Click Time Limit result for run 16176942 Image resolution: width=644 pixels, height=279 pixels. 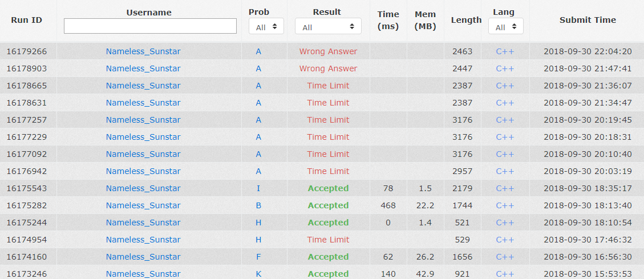click(x=328, y=171)
